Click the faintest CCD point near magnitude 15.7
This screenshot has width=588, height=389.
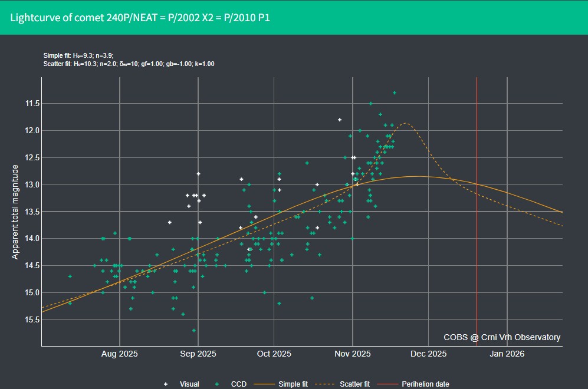(x=194, y=330)
